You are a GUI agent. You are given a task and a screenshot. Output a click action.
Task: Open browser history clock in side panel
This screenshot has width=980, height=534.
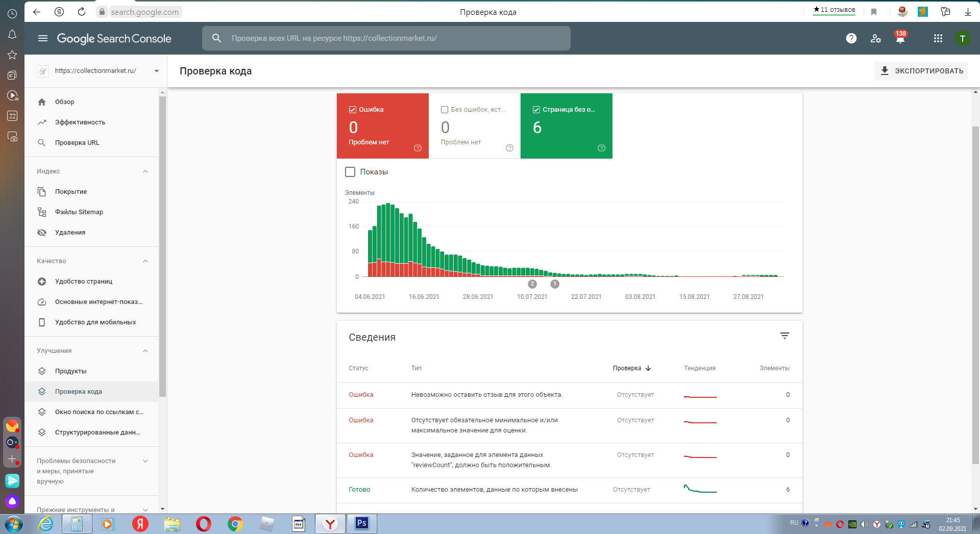click(12, 14)
